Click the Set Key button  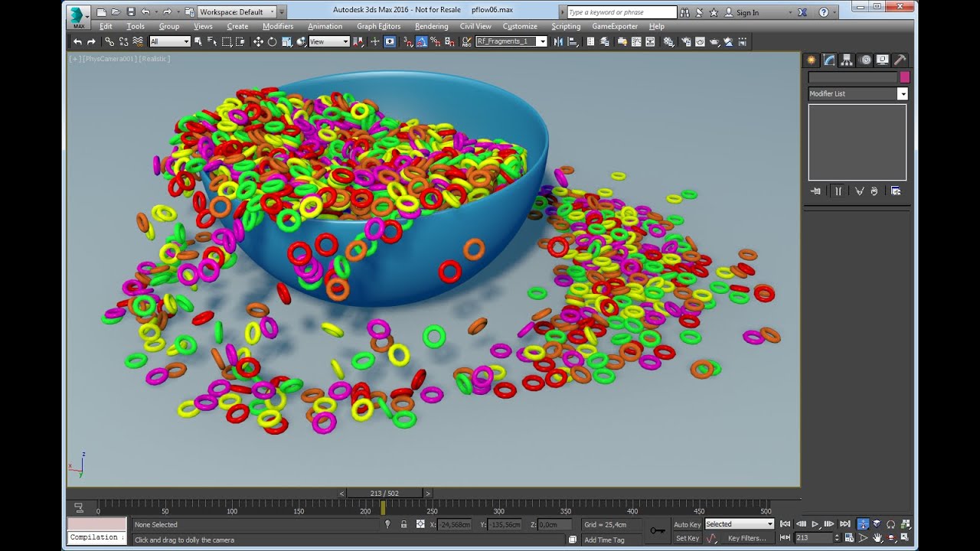[687, 538]
